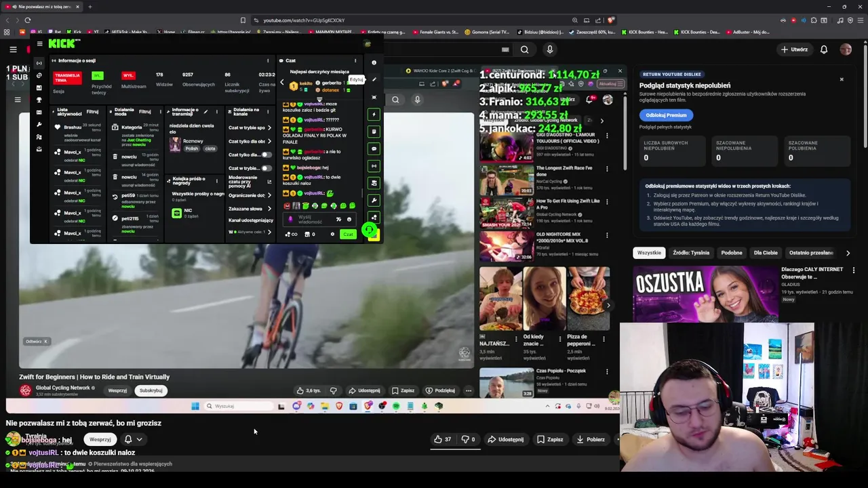
Task: Select the Wszystkie filter chip
Action: click(649, 253)
